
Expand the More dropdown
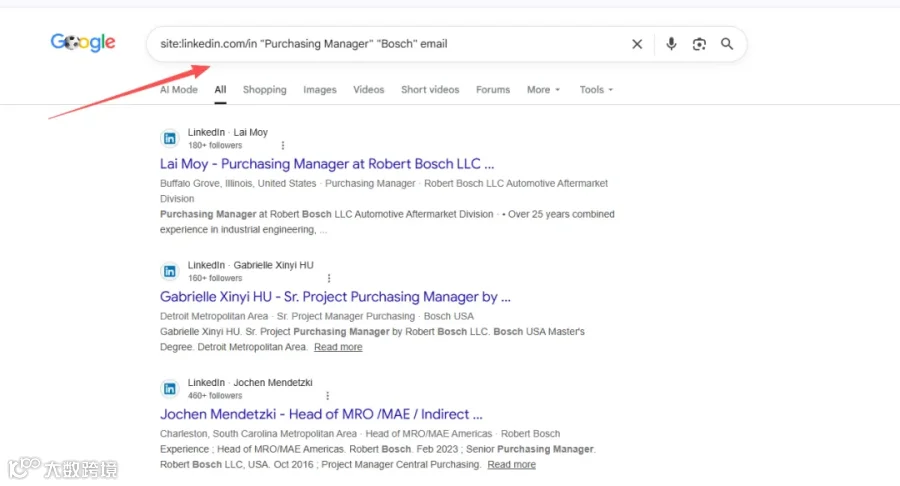point(543,90)
